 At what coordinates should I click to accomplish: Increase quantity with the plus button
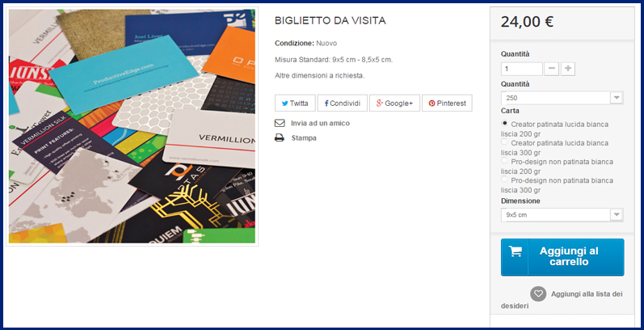(567, 69)
